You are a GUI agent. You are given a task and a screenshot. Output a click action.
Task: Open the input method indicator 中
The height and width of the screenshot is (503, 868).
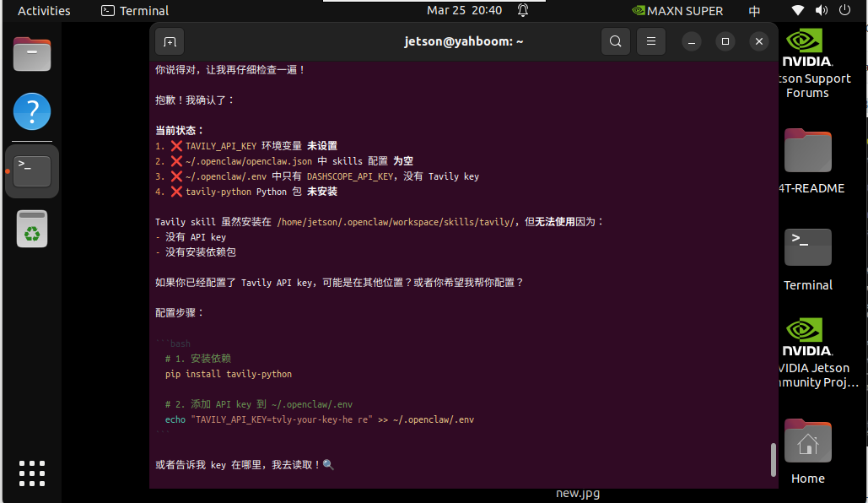(x=754, y=11)
